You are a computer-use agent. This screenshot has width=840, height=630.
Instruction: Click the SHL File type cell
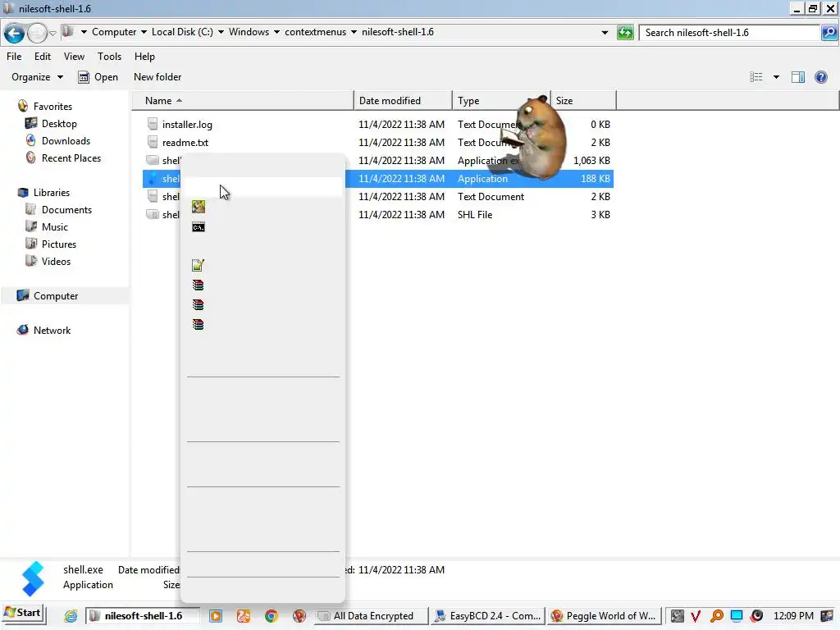click(475, 215)
